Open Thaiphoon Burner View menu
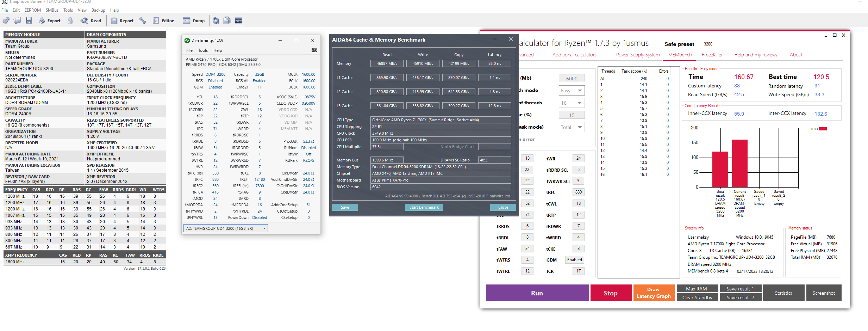The width and height of the screenshot is (868, 331). tap(82, 10)
